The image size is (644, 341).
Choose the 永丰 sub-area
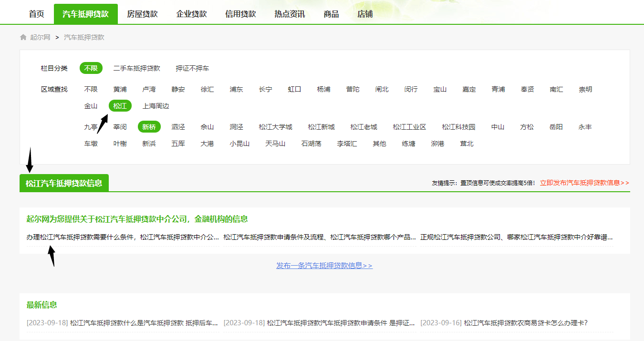point(585,127)
